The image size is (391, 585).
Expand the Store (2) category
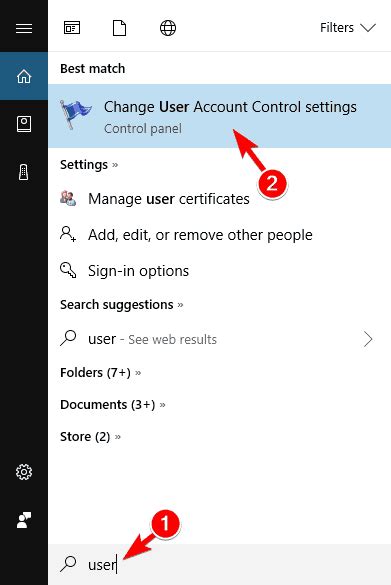point(90,437)
